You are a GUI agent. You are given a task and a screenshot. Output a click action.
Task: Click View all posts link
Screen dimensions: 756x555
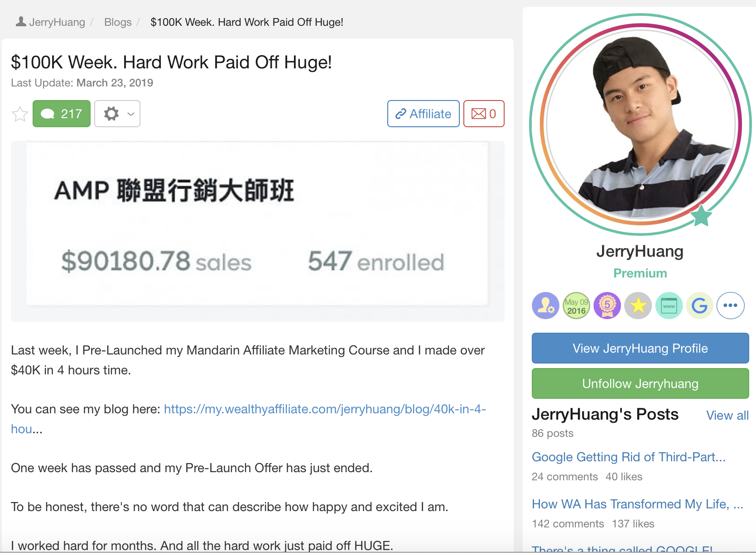[727, 416]
